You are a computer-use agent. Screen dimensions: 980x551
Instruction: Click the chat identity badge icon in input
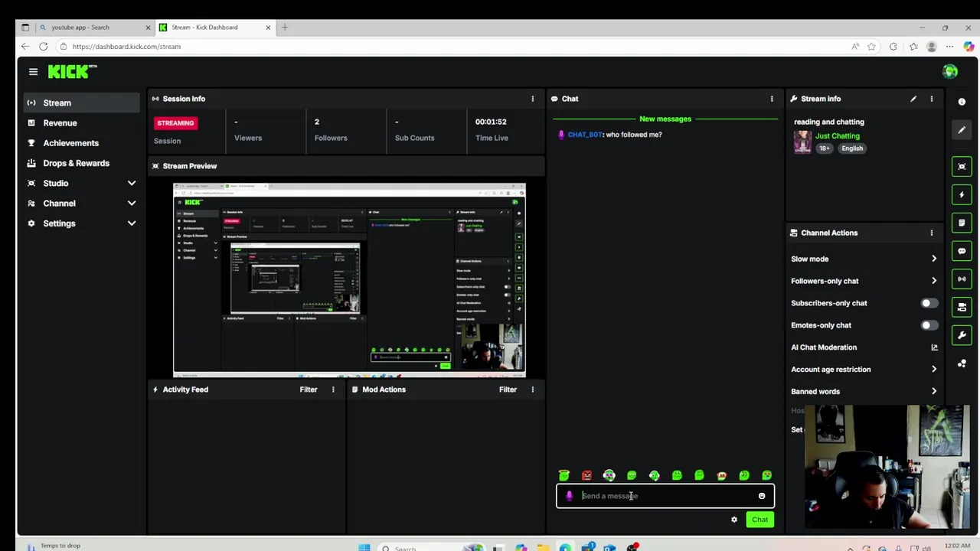point(569,496)
